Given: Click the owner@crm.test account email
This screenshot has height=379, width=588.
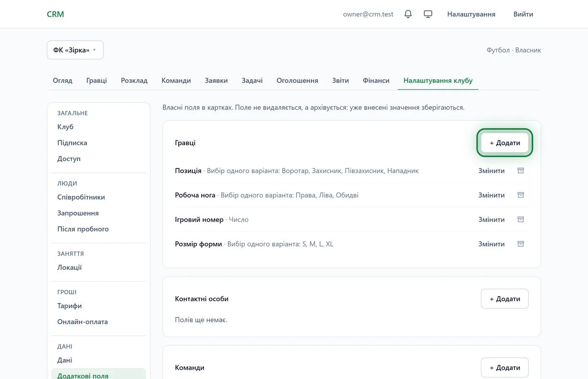Looking at the screenshot, I should 368,14.
